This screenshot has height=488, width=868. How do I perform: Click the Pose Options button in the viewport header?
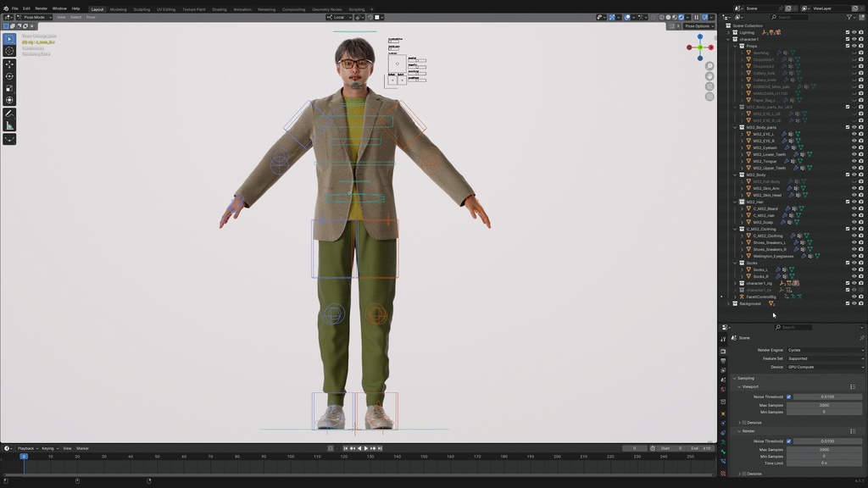[x=698, y=26]
